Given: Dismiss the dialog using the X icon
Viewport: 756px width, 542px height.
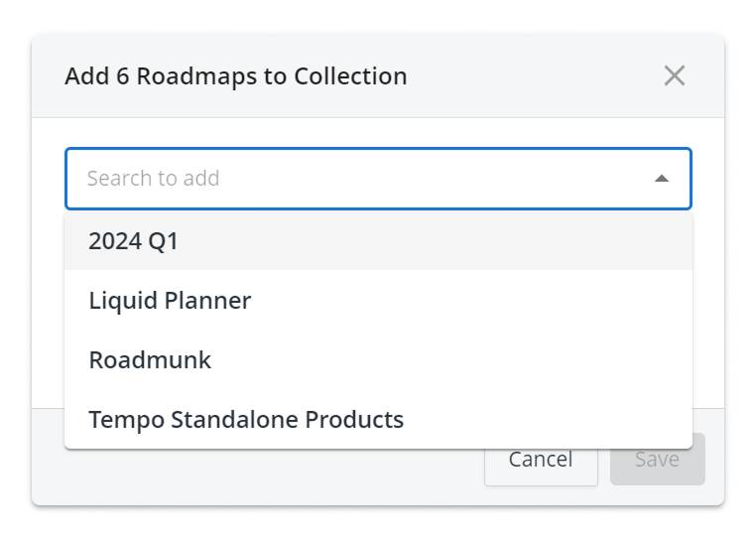Looking at the screenshot, I should 675,76.
